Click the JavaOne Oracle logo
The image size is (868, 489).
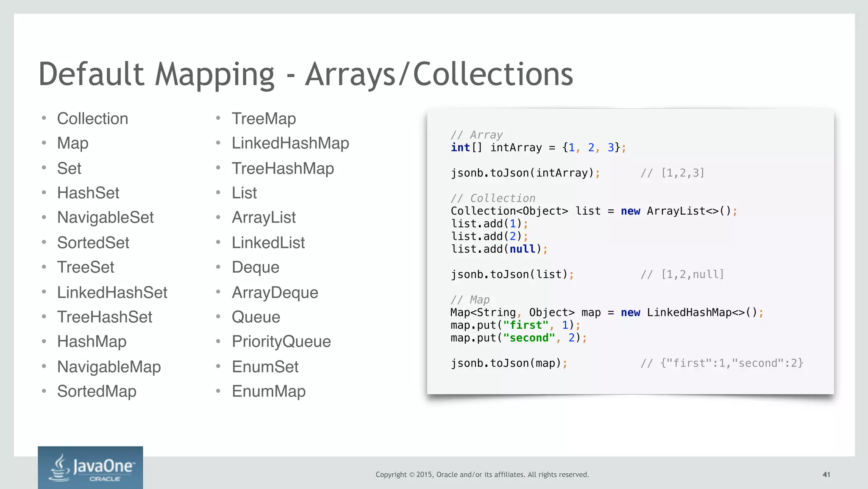(90, 467)
